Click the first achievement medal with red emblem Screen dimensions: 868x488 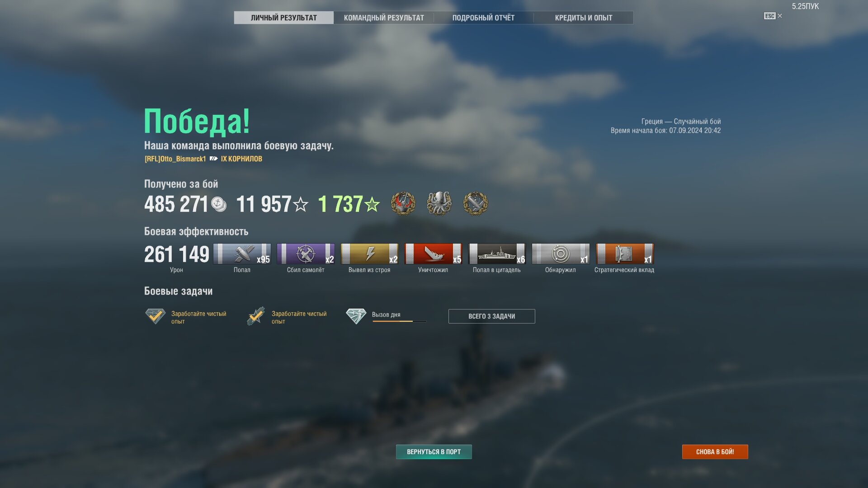point(403,203)
